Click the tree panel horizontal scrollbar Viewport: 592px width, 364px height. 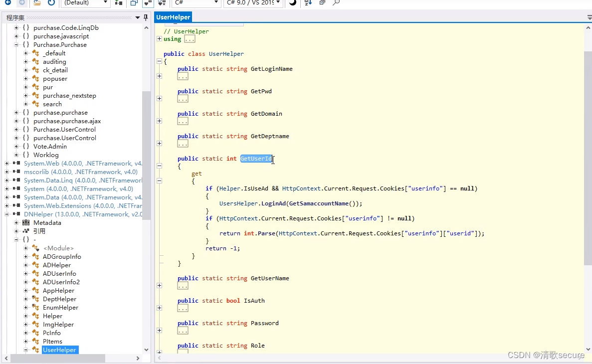[x=57, y=358]
